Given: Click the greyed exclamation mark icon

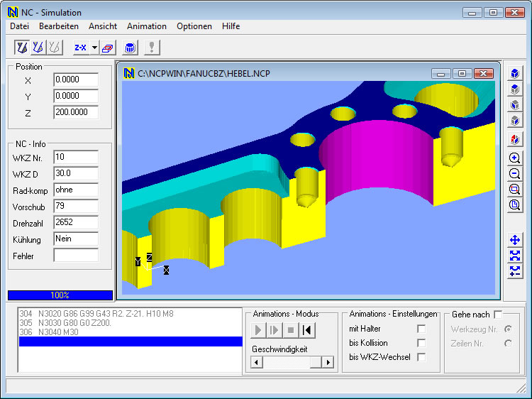Looking at the screenshot, I should tap(152, 48).
